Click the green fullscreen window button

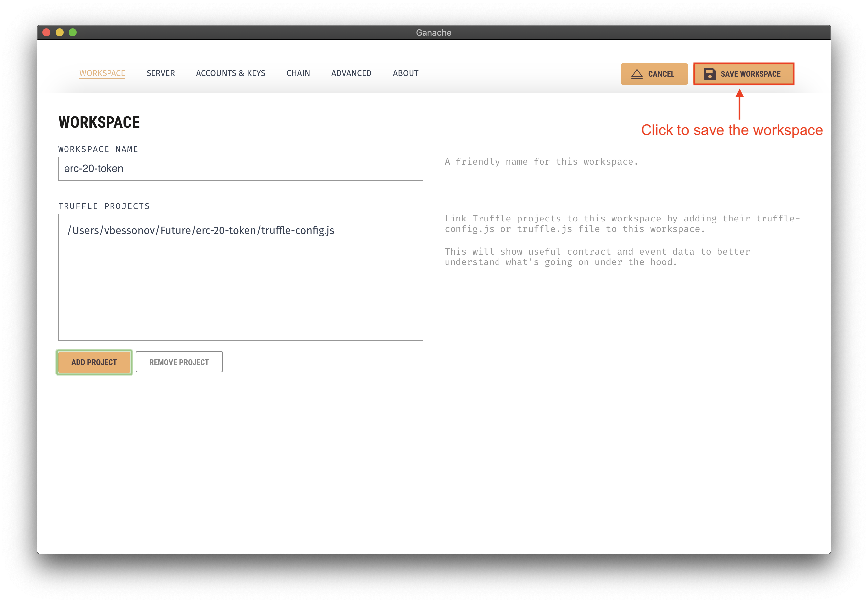(x=73, y=32)
